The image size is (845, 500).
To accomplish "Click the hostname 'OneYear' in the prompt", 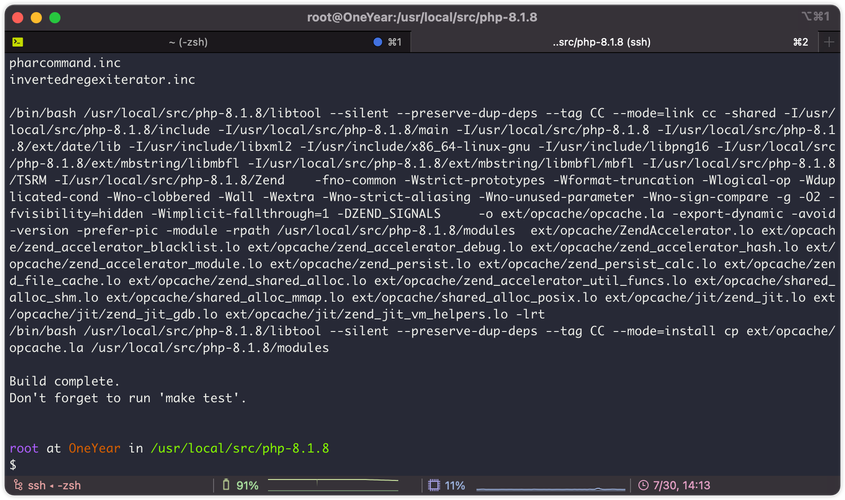I will 94,448.
